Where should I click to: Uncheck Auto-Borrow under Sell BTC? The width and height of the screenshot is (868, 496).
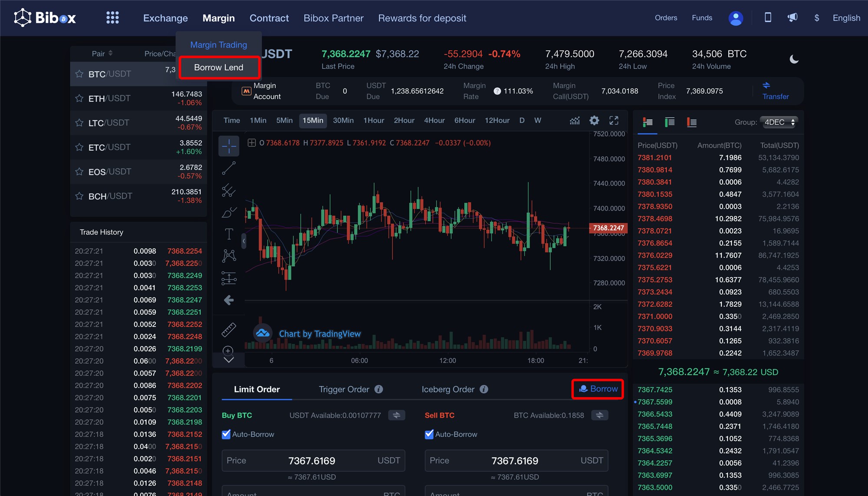(429, 434)
